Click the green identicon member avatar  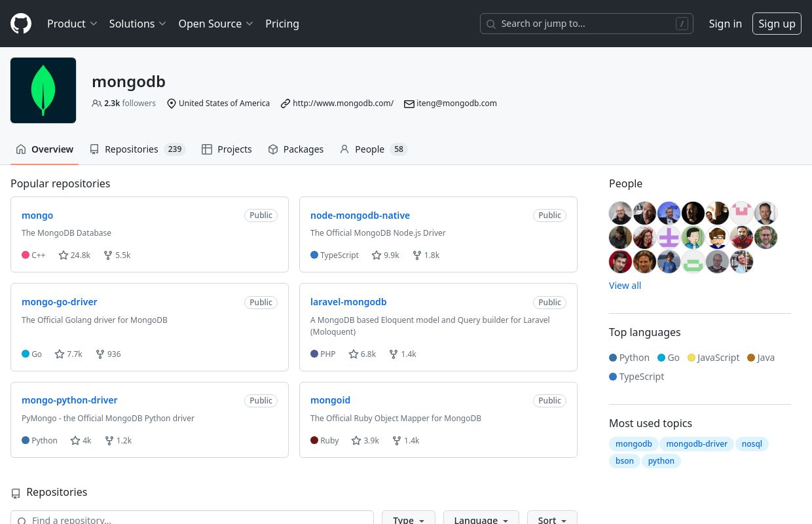coord(693,261)
